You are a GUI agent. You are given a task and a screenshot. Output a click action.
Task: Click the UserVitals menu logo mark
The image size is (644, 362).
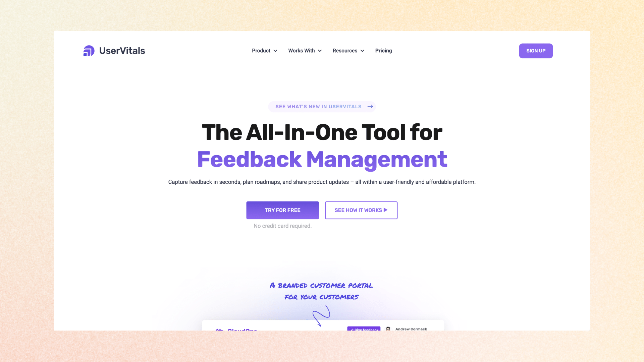89,50
